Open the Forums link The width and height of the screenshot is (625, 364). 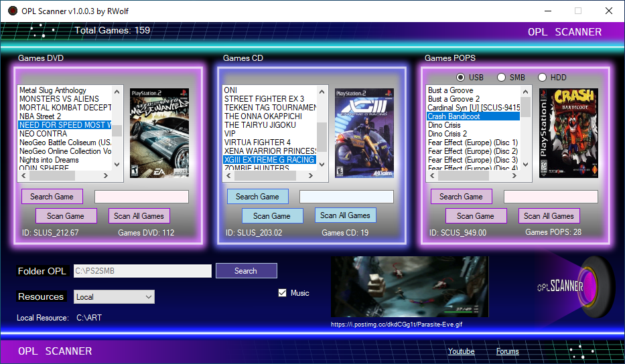[x=507, y=351]
